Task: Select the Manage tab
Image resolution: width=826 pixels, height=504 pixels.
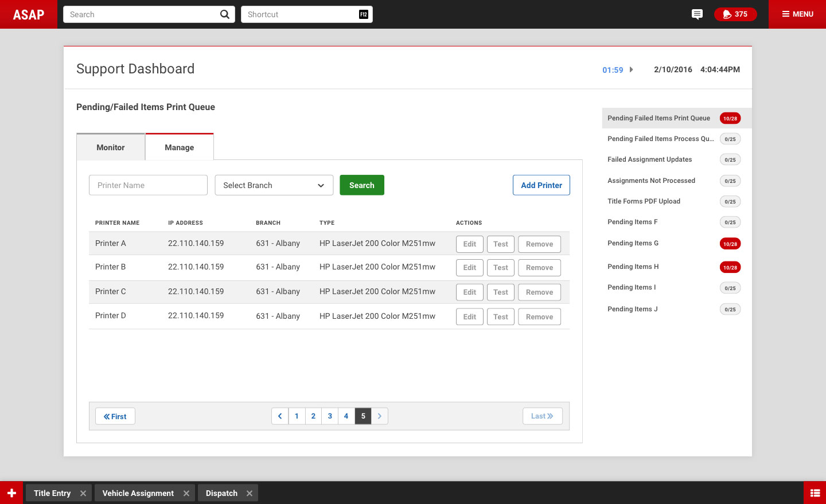Action: coord(179,147)
